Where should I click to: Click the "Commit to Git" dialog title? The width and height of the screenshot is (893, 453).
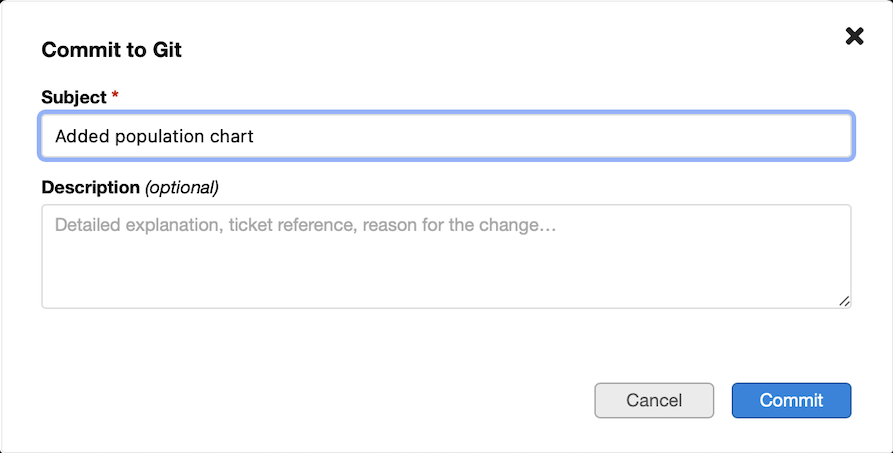point(111,49)
